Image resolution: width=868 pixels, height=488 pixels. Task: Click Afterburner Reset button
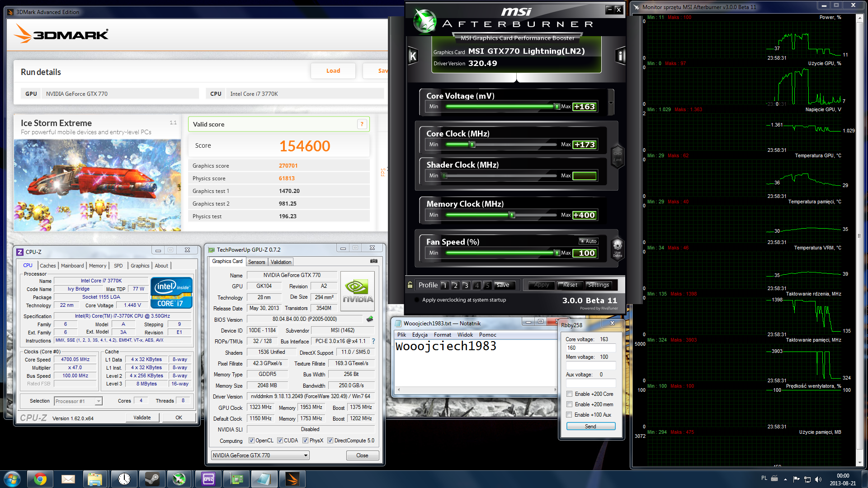570,285
